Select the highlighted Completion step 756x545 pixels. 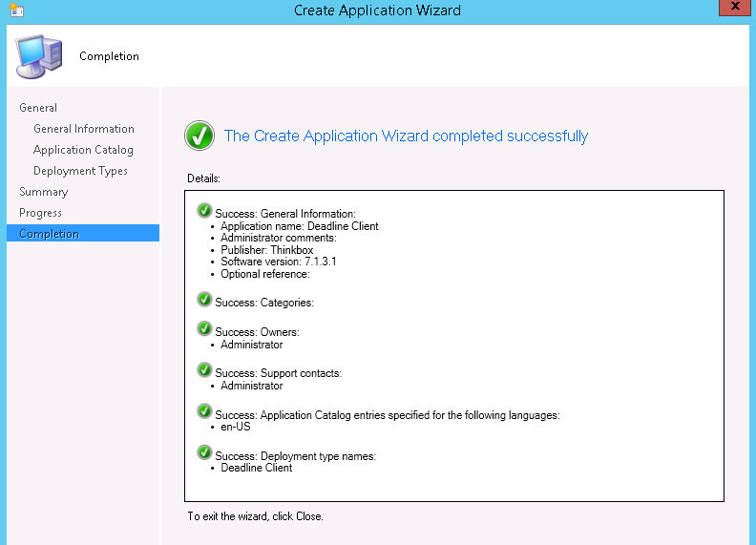[49, 234]
